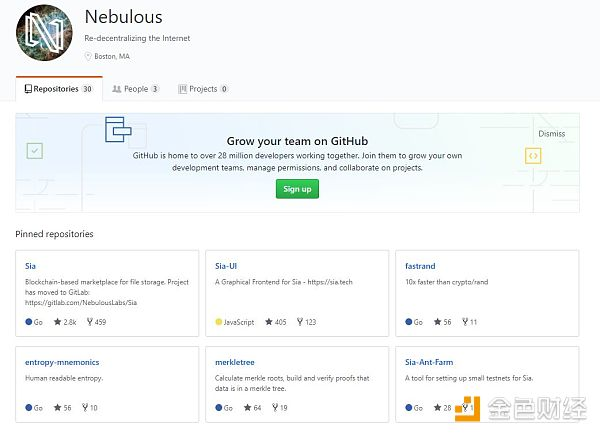This screenshot has width=600, height=434.
Task: Open the merkletree repository
Action: click(x=235, y=362)
